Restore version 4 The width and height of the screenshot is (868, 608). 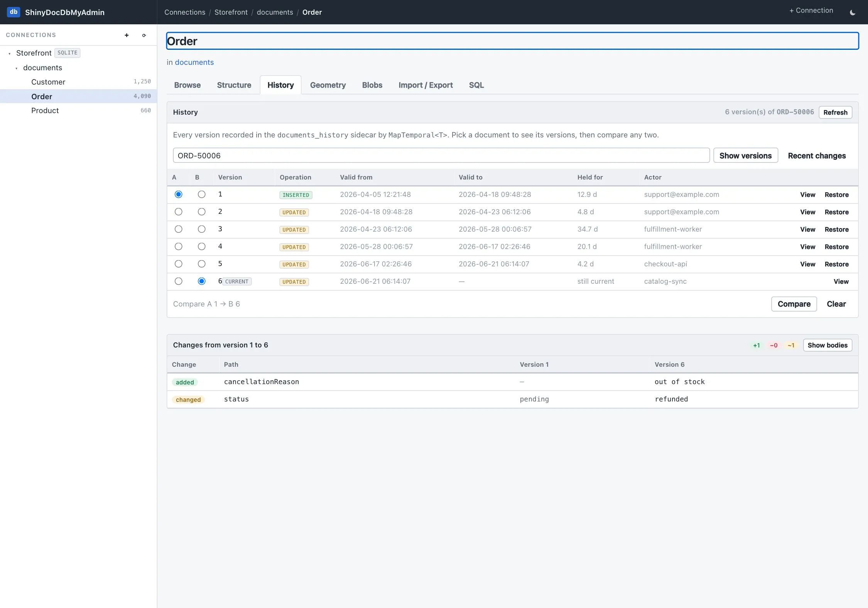(836, 247)
